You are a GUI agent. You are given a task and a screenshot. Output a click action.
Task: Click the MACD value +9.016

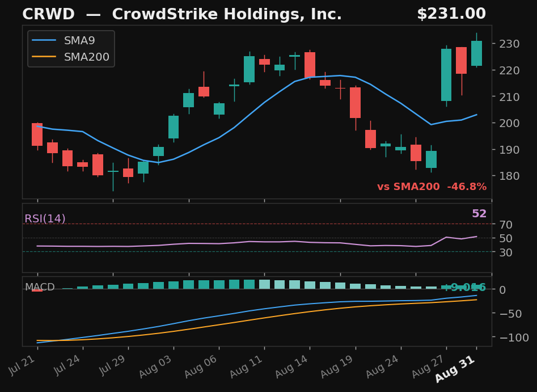click(464, 288)
